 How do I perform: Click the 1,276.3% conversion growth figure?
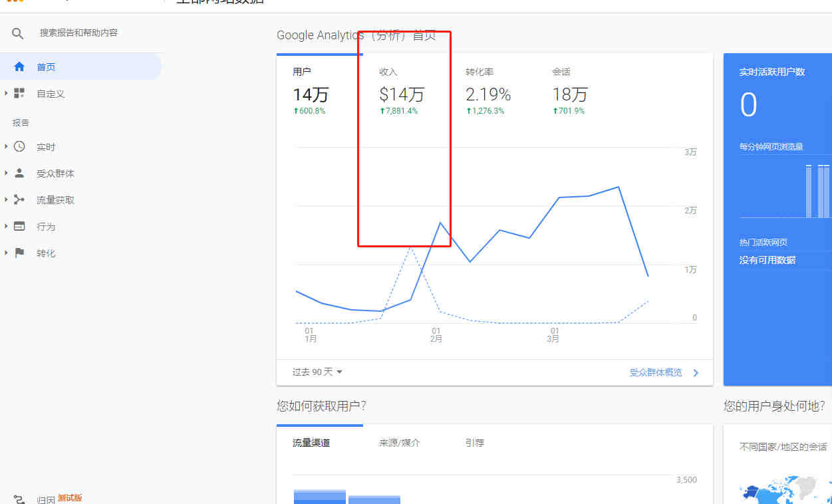click(x=485, y=111)
